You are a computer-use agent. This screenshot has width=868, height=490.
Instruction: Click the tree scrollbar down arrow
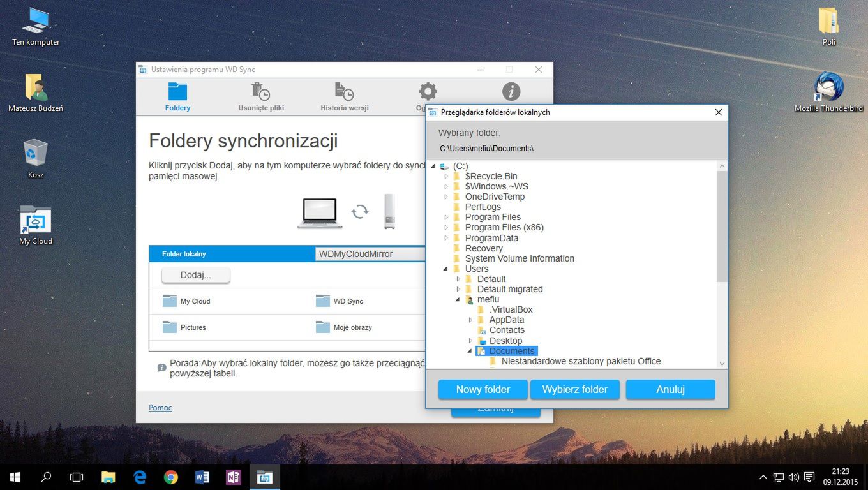tap(722, 363)
